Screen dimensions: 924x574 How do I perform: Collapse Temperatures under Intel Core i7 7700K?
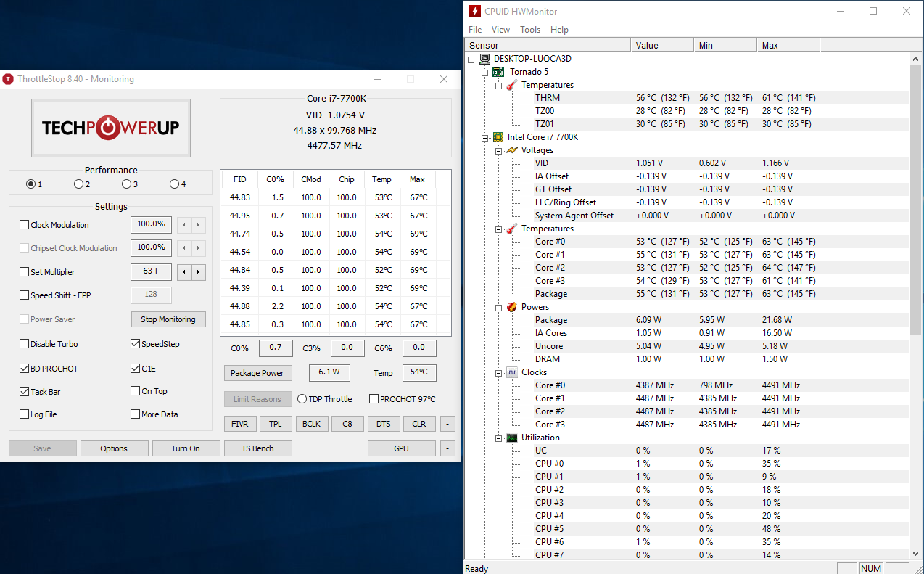(498, 229)
